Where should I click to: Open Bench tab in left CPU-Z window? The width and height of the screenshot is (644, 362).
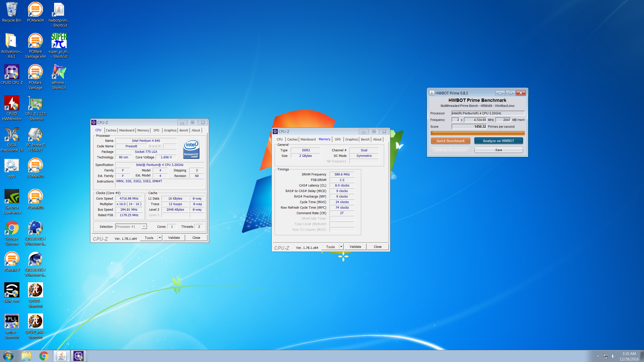point(184,130)
